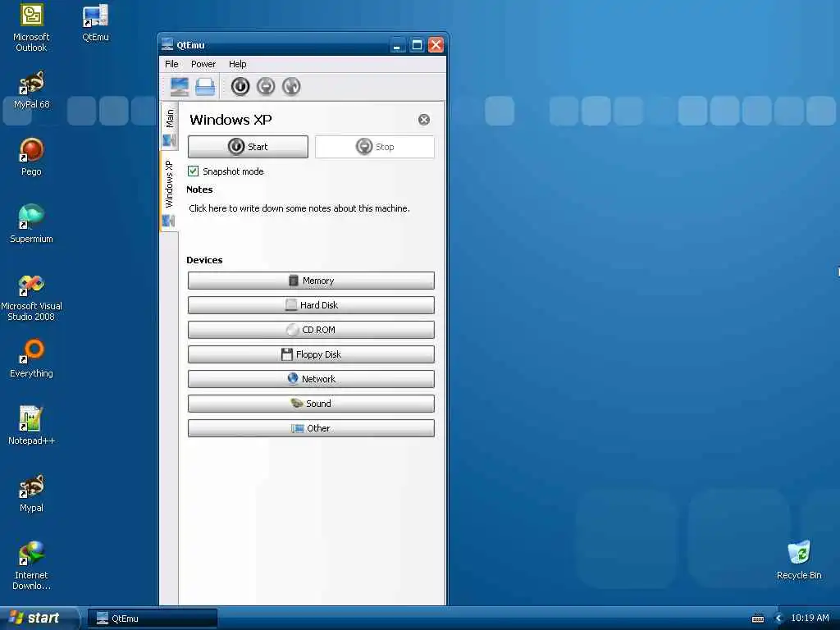The height and width of the screenshot is (630, 840).
Task: Maximize the QtEmu window
Action: 417,45
